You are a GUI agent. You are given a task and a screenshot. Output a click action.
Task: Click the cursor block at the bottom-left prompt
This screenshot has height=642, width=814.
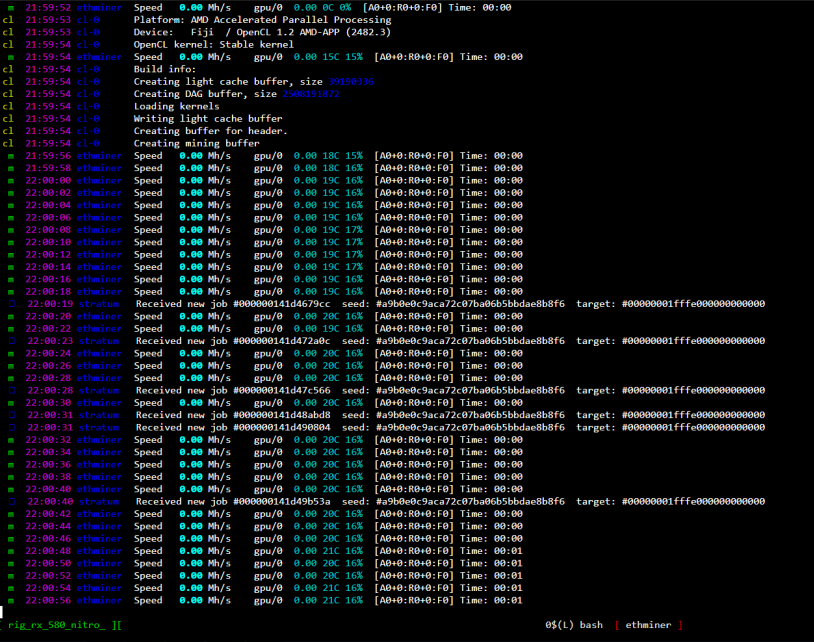(x=3, y=611)
